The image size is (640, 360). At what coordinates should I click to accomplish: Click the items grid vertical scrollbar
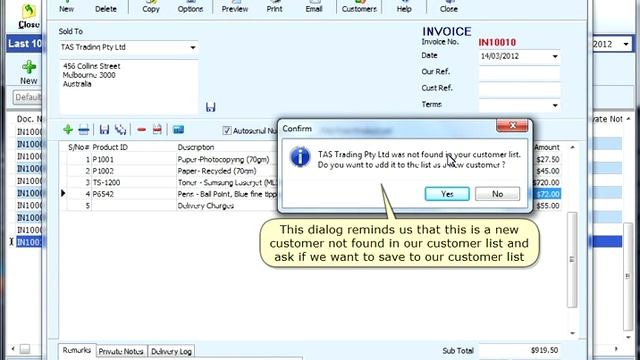(572, 260)
